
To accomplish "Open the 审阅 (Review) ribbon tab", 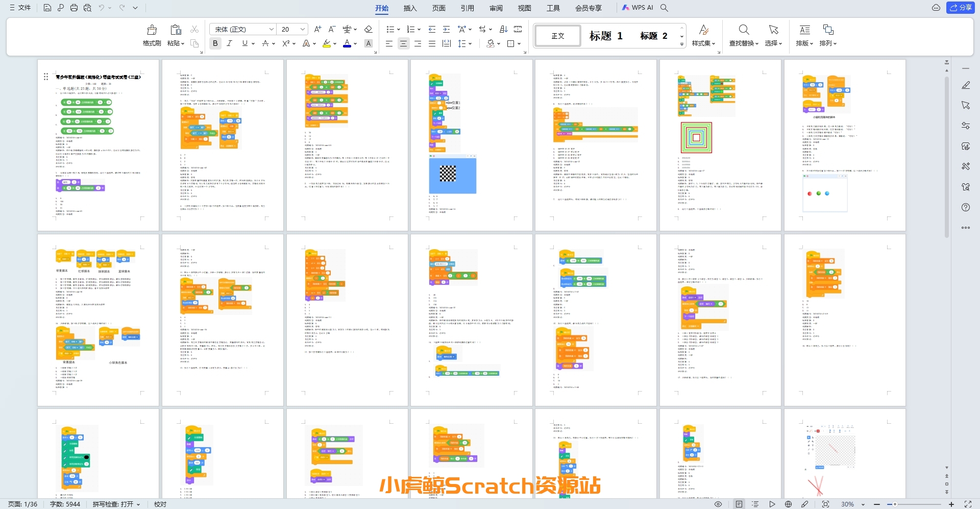I will coord(496,8).
